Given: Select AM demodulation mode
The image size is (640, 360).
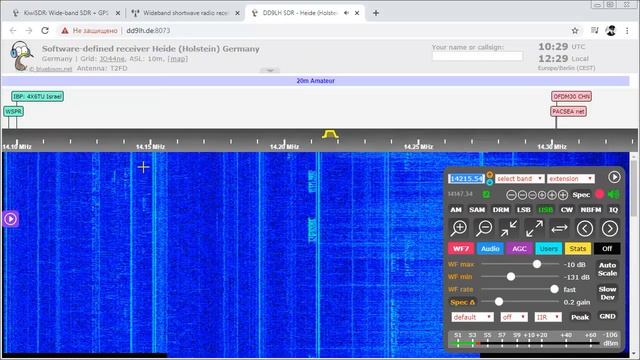Looking at the screenshot, I should pos(456,210).
